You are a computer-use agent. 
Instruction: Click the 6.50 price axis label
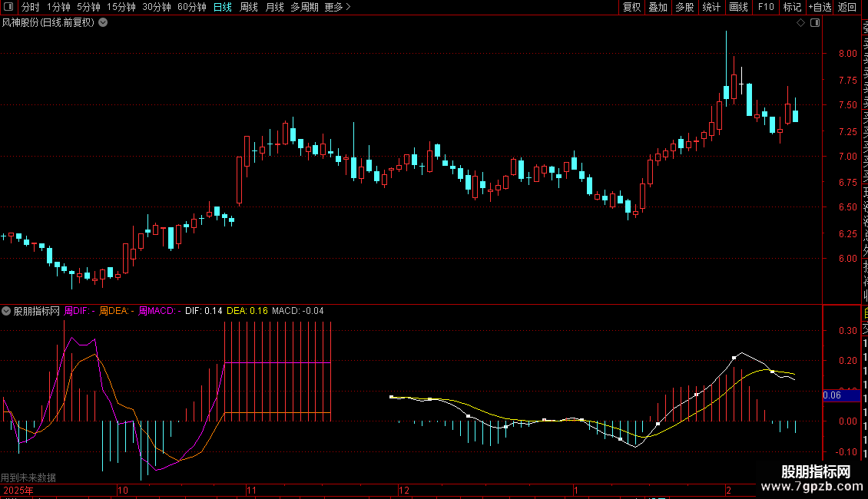pos(847,207)
